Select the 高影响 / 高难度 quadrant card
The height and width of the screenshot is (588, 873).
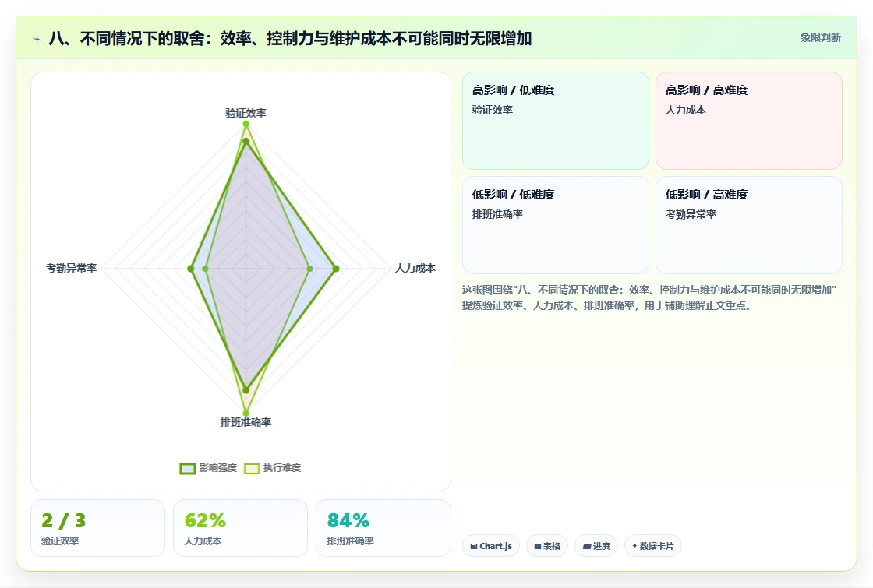(x=749, y=121)
